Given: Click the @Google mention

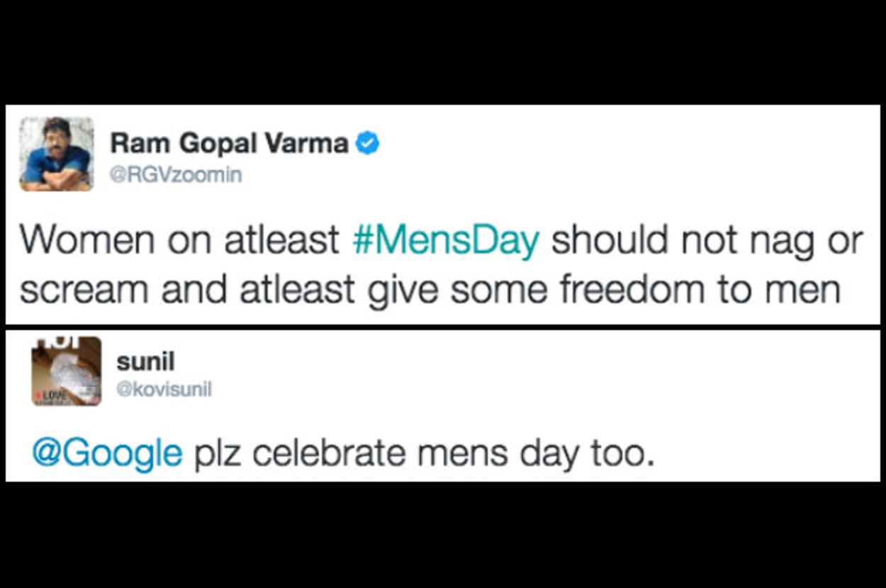Looking at the screenshot, I should pos(107,452).
